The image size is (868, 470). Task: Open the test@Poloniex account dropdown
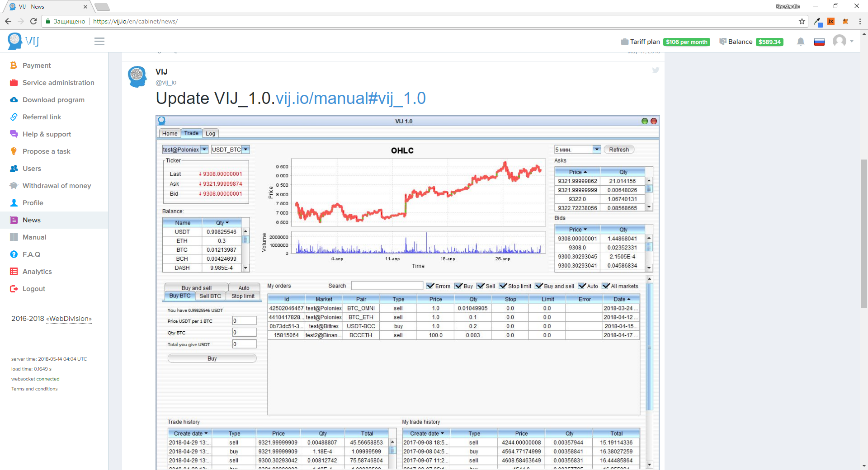click(x=204, y=150)
